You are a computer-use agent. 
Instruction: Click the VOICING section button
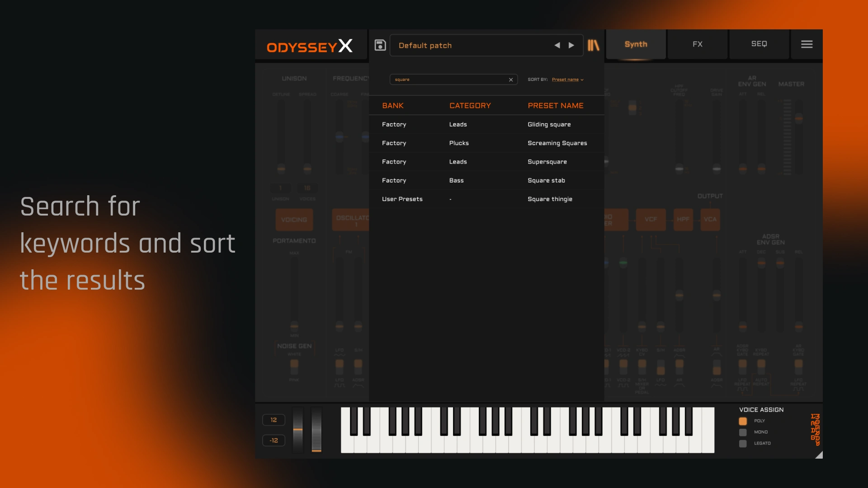294,220
